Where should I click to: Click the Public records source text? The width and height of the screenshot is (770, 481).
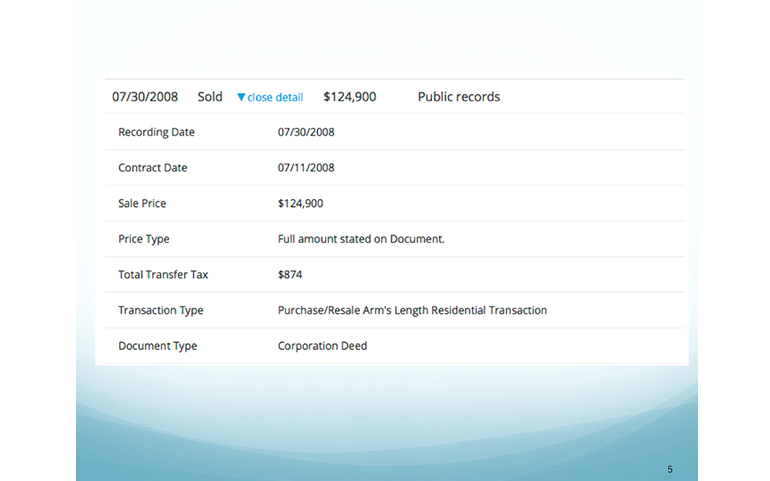459,97
